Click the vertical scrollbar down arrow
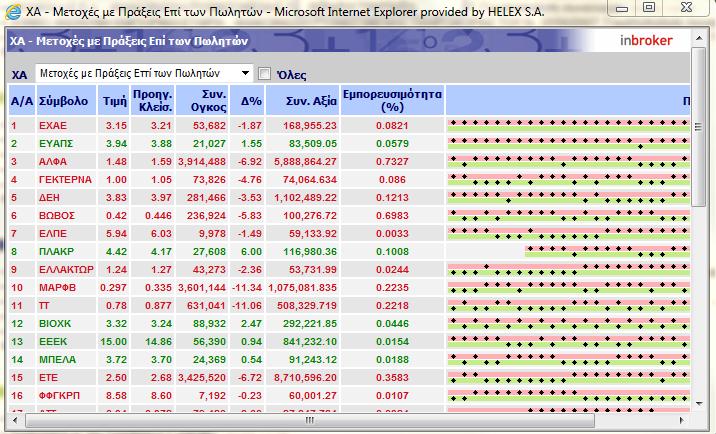Screen dimensions: 716x434 click(x=699, y=403)
